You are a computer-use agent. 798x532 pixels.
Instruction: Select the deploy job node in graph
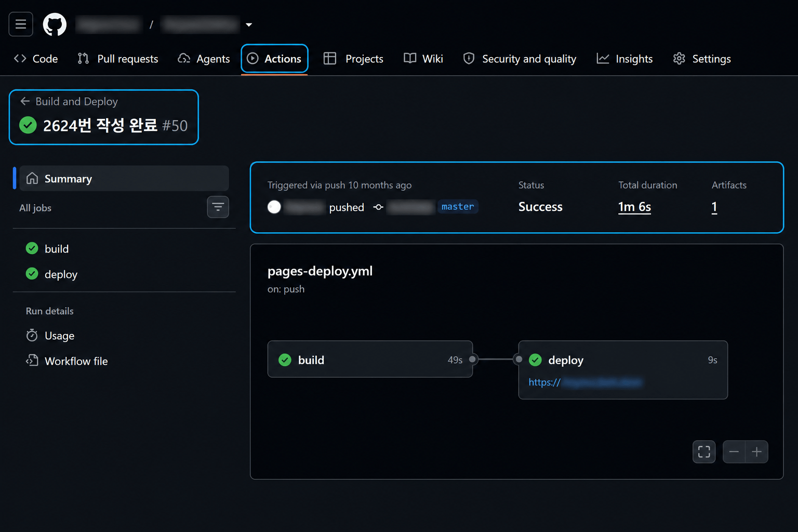pyautogui.click(x=623, y=370)
